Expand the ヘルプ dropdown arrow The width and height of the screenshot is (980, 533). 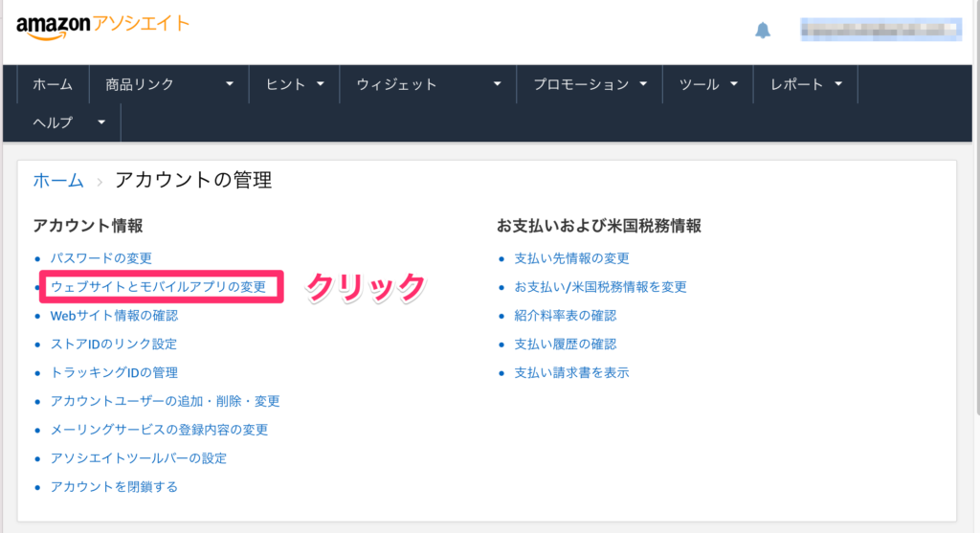pyautogui.click(x=101, y=122)
